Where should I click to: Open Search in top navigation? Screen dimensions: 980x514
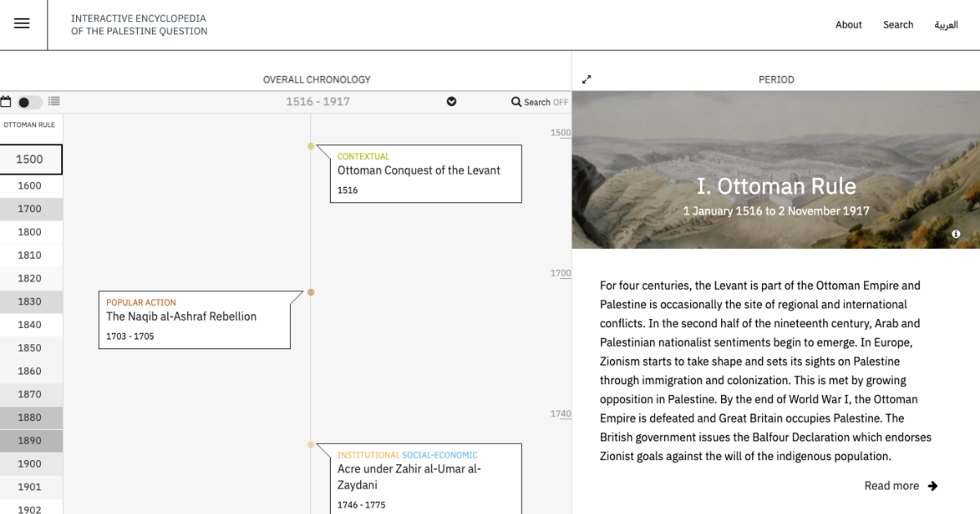coord(898,24)
